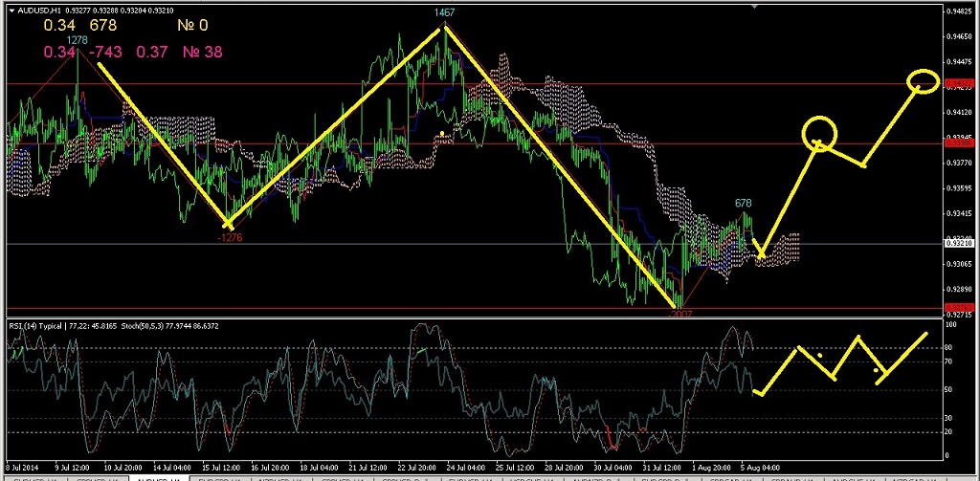Screen dimensions: 980x481
Task: Select the upper yellow circle target marker
Action: [923, 80]
